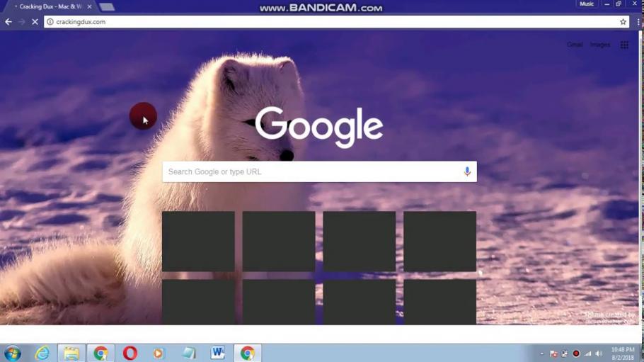644x362 pixels.
Task: Open the second thumbnail in the bottom row
Action: pos(279,302)
